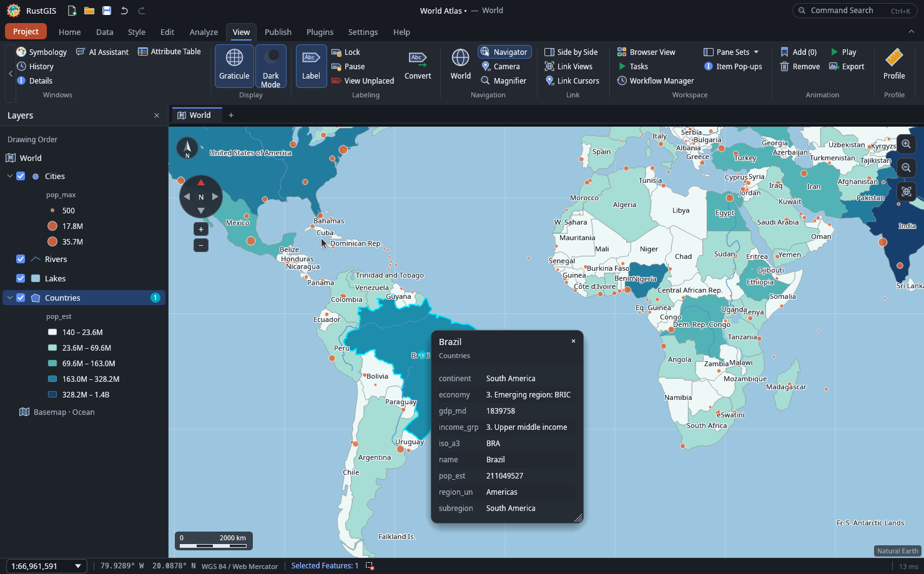Image resolution: width=924 pixels, height=574 pixels.
Task: Click the Convert labels icon
Action: coord(418,66)
